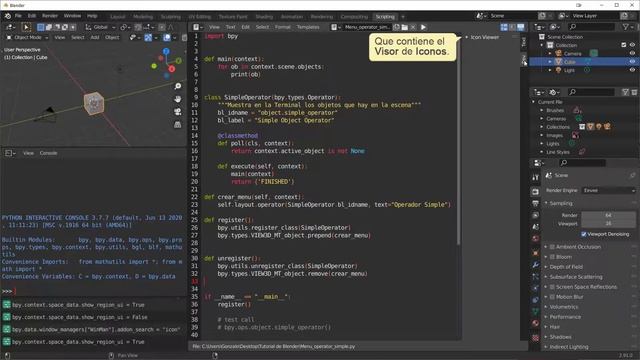
Task: Click the Blender logo menu icon
Action: coord(8,16)
